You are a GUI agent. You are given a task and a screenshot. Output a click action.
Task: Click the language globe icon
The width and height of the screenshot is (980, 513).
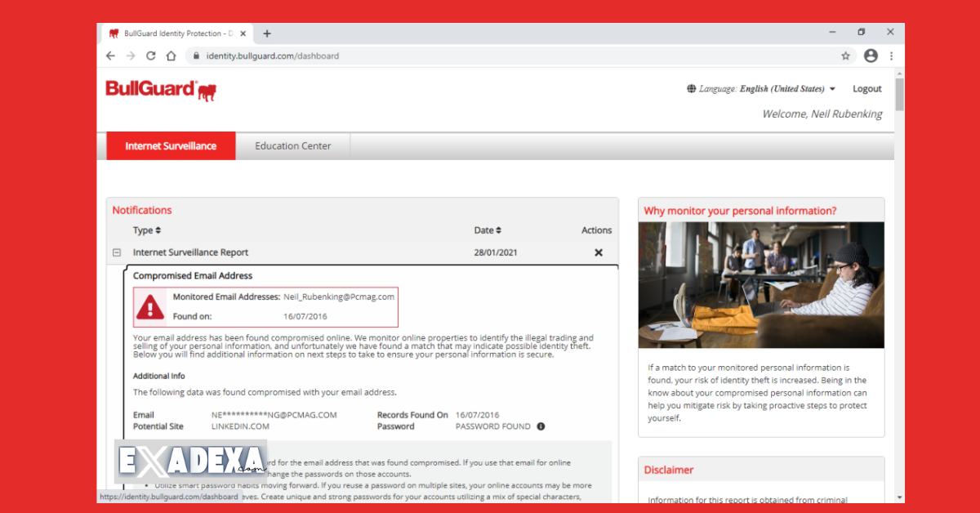click(692, 88)
